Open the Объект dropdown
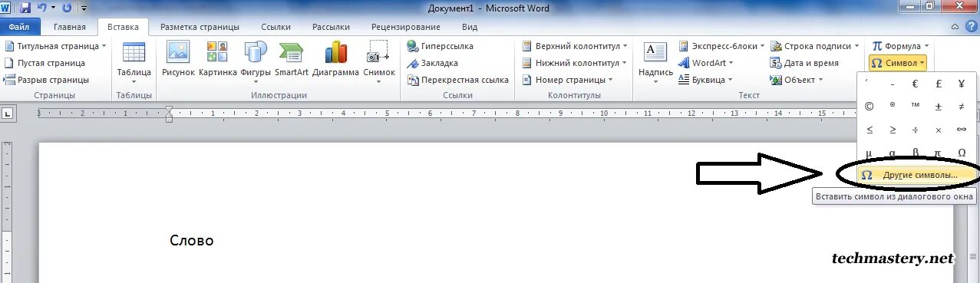This screenshot has height=283, width=980. pos(797,80)
